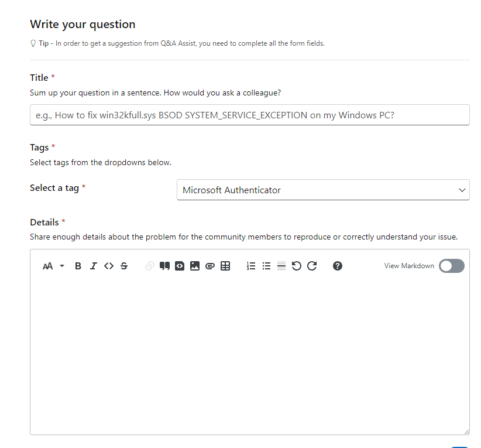This screenshot has width=481, height=448.
Task: Open the editor help icon
Action: pyautogui.click(x=338, y=266)
